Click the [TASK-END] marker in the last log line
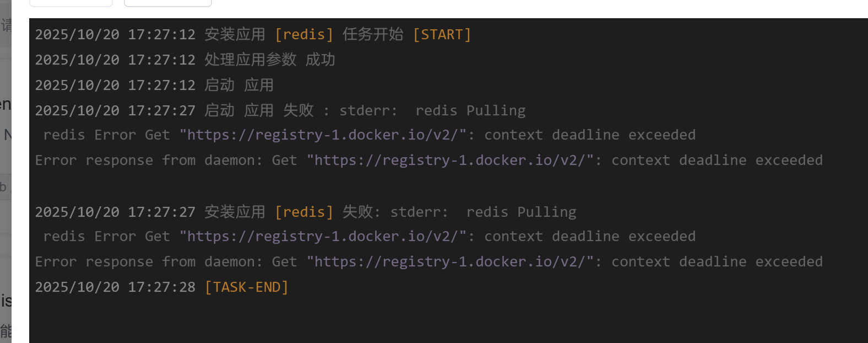Screen dimensions: 868x343 click(x=247, y=287)
